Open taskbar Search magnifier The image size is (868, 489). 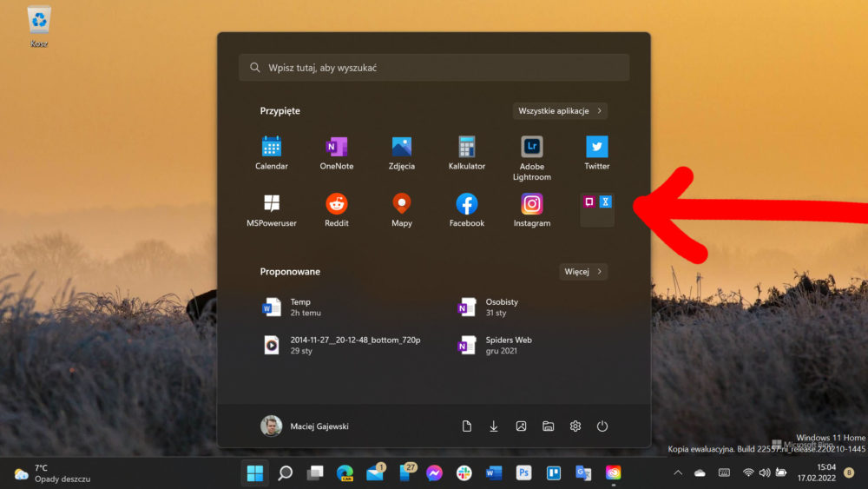(285, 473)
